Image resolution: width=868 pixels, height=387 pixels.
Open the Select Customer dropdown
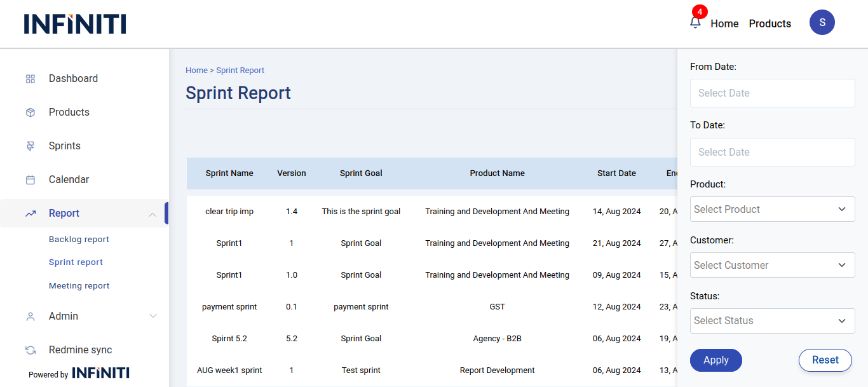[x=772, y=265]
